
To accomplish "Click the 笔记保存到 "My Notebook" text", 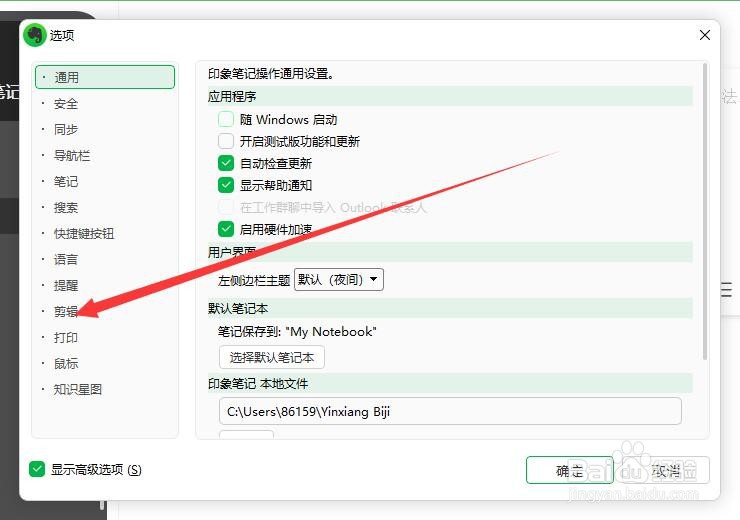I will [x=297, y=331].
